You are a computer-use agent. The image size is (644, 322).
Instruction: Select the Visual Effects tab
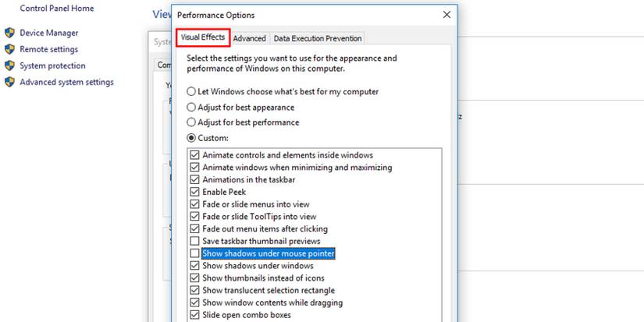point(202,37)
